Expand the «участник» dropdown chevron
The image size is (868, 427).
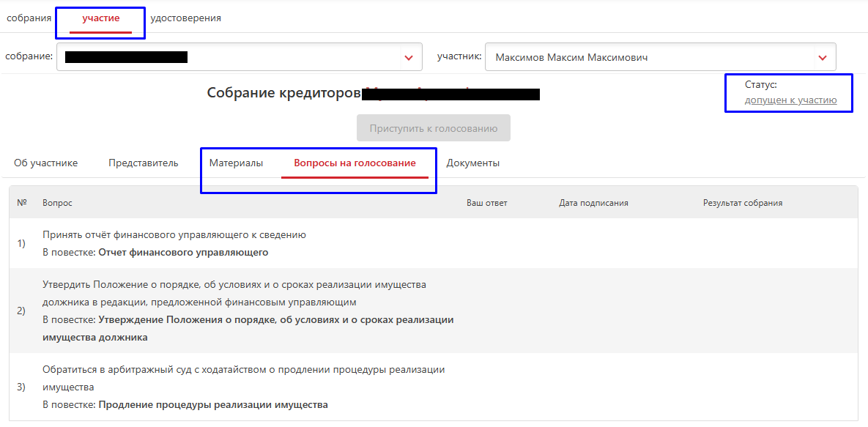(x=823, y=58)
